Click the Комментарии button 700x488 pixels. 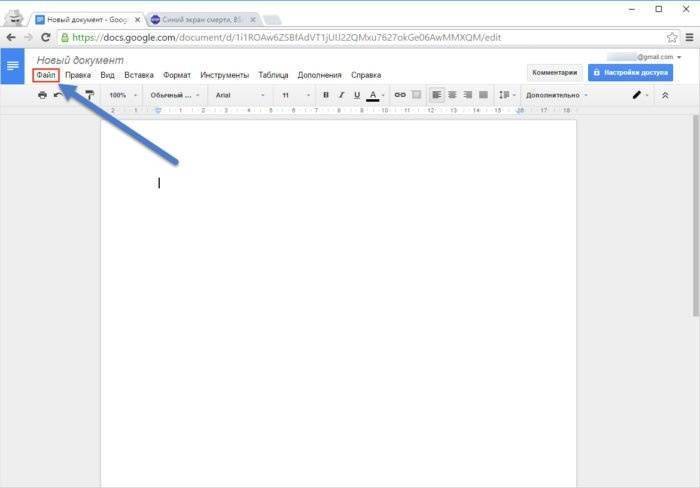(554, 72)
